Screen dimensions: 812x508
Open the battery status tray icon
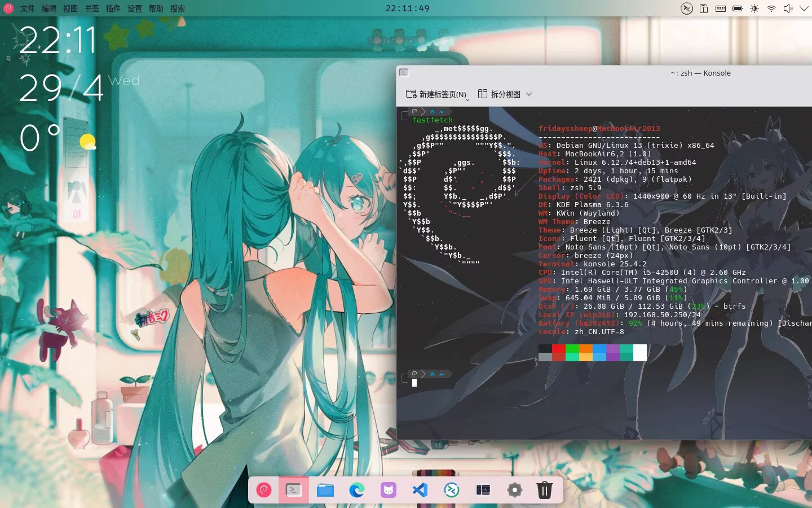pyautogui.click(x=738, y=8)
